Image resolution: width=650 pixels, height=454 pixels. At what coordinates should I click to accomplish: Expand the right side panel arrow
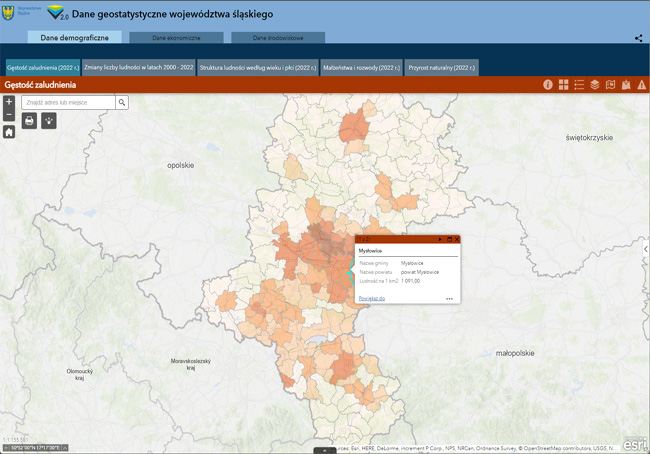(645, 249)
